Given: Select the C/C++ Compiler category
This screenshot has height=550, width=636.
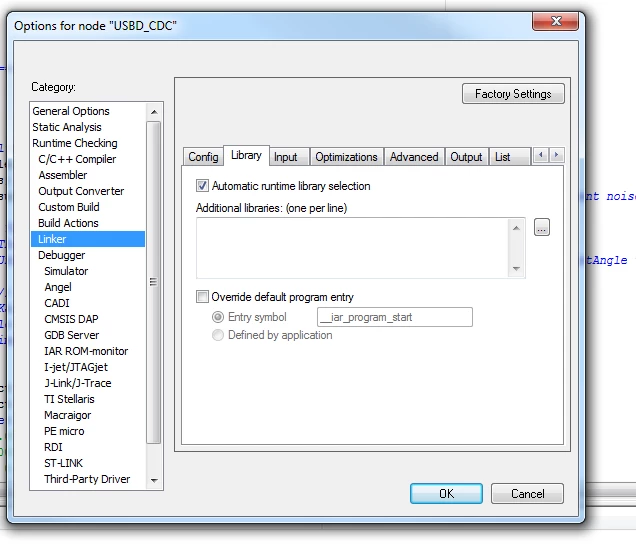Looking at the screenshot, I should [88, 159].
